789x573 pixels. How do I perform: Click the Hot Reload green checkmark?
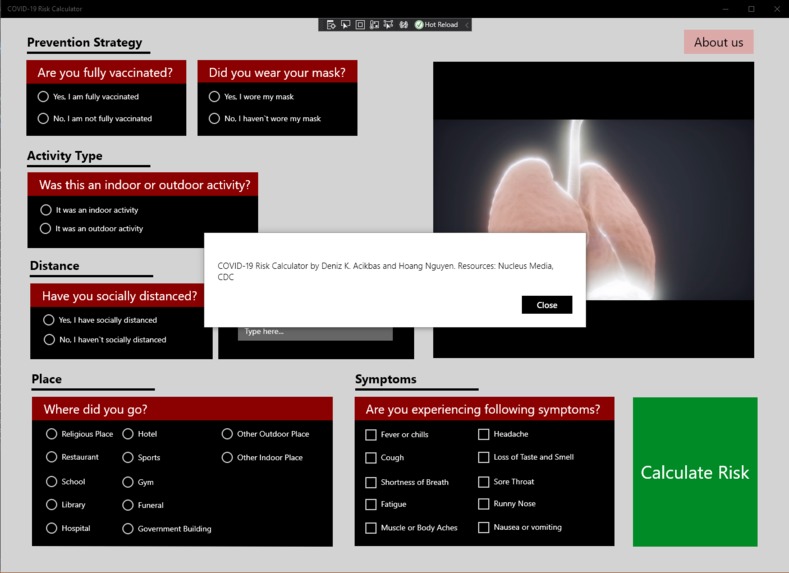click(x=419, y=25)
